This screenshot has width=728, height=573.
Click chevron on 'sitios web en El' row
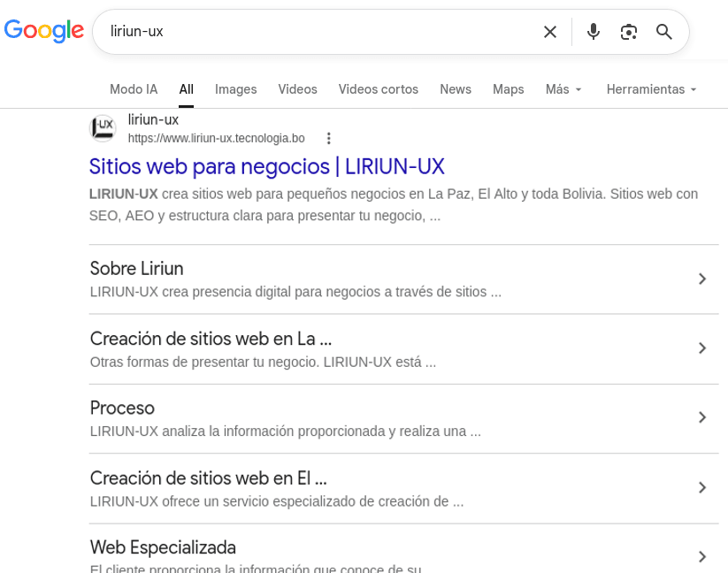(702, 487)
